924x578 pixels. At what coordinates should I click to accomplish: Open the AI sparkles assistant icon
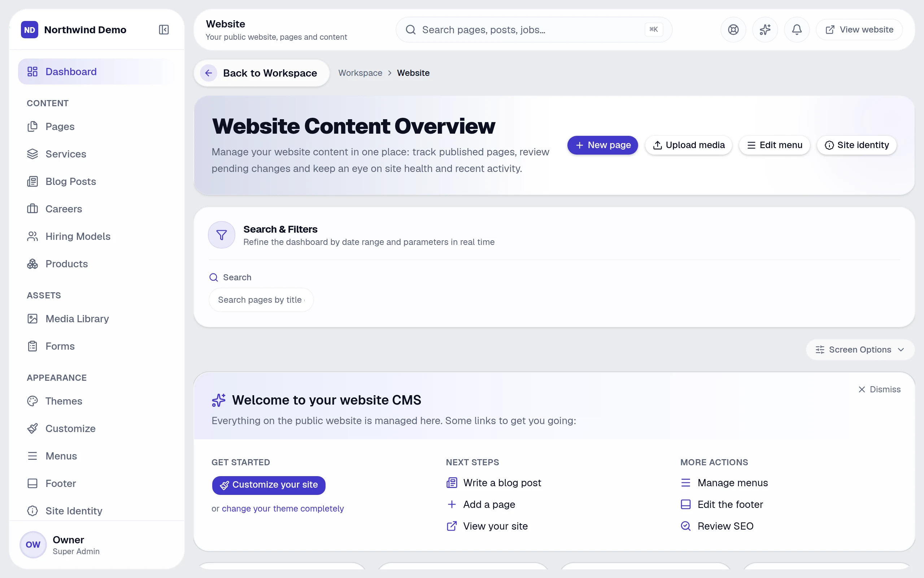pyautogui.click(x=765, y=29)
